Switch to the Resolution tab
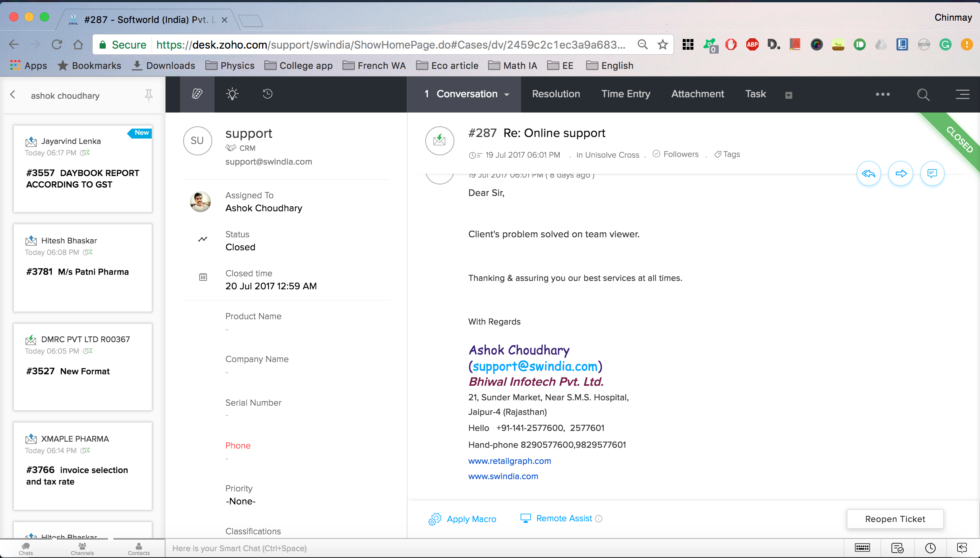 556,94
